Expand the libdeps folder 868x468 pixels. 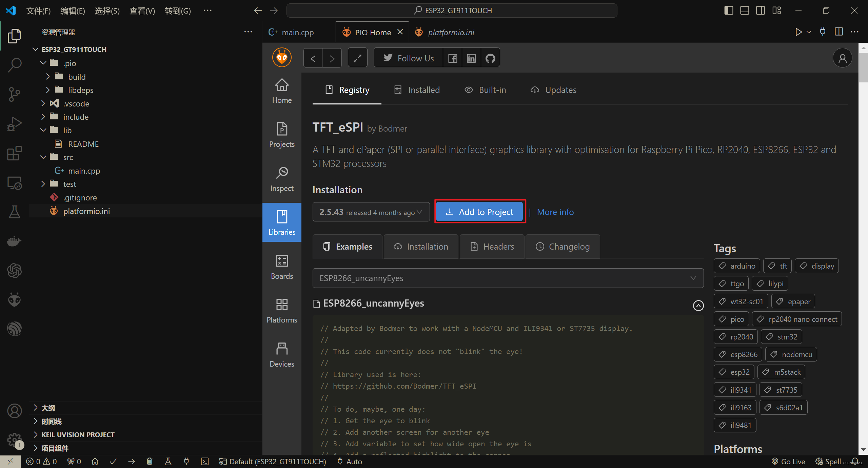coord(80,90)
